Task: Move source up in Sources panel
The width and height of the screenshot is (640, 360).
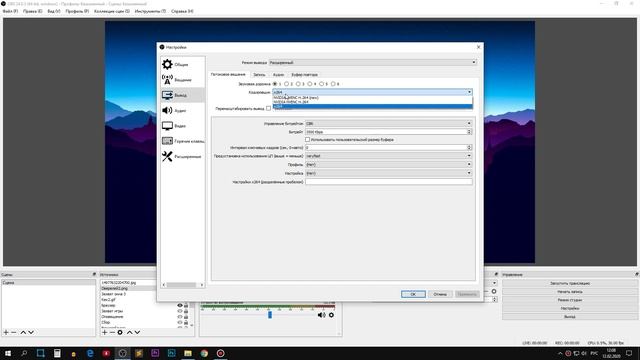Action: [129, 332]
